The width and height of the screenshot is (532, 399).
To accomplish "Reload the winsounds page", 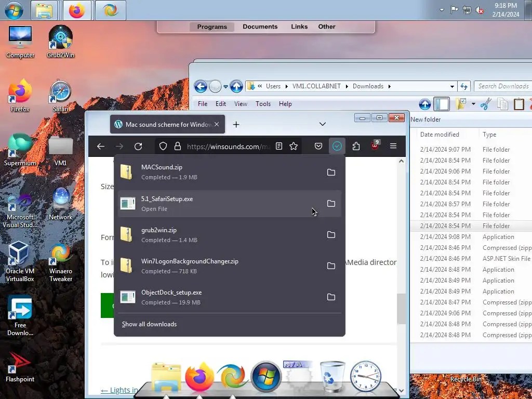I will tap(138, 146).
